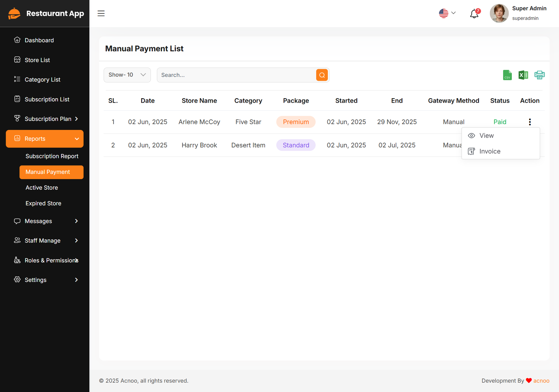Image resolution: width=559 pixels, height=392 pixels.
Task: Go to the Expired Store report
Action: [x=43, y=203]
